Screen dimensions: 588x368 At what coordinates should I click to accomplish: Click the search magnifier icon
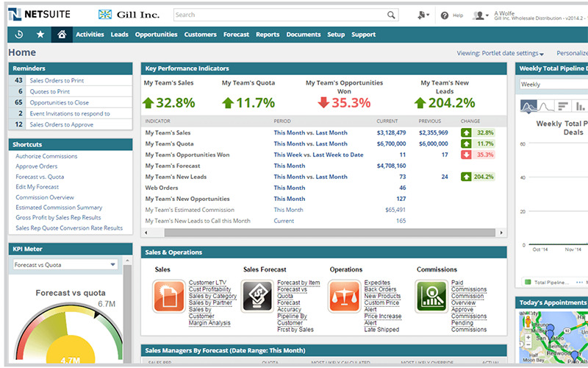coord(391,15)
